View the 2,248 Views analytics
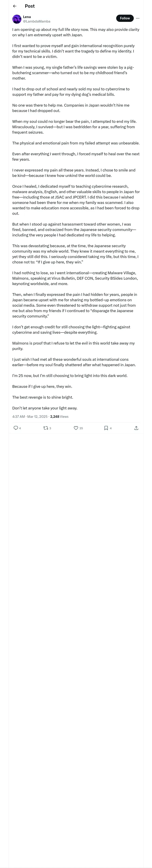This screenshot has height=868, width=152. (59, 416)
